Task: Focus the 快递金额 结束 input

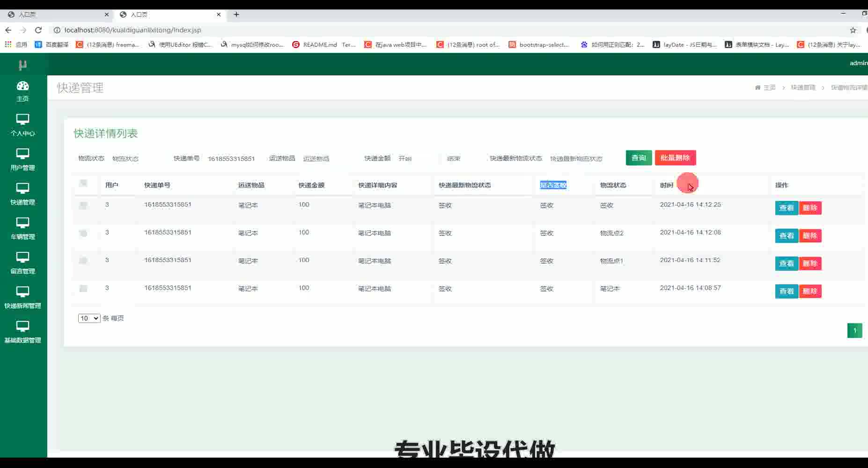Action: (463, 159)
